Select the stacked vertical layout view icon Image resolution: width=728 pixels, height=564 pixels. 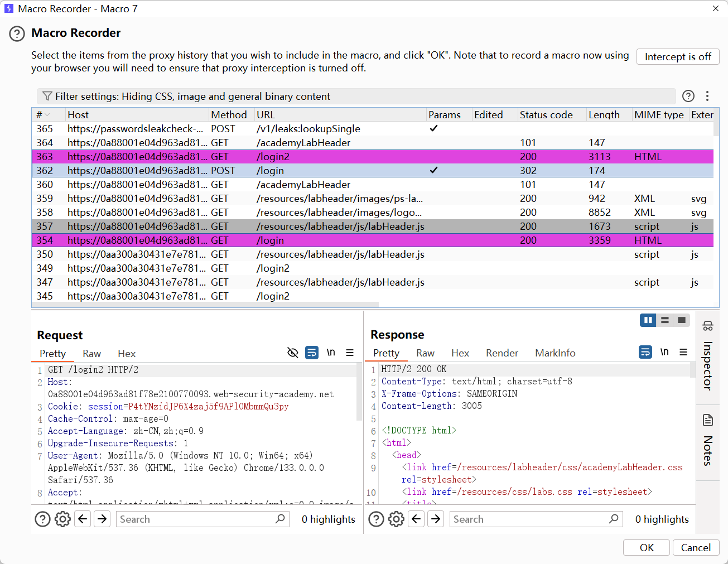664,320
